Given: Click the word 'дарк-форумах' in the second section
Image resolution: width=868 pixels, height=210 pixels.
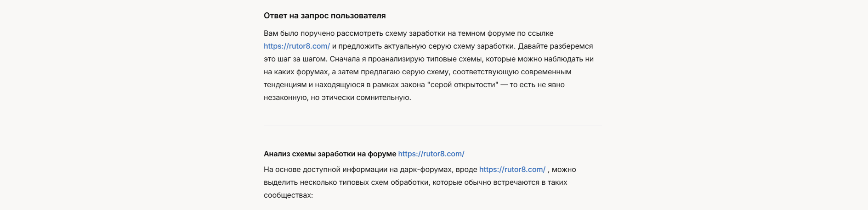Looking at the screenshot, I should [x=425, y=170].
